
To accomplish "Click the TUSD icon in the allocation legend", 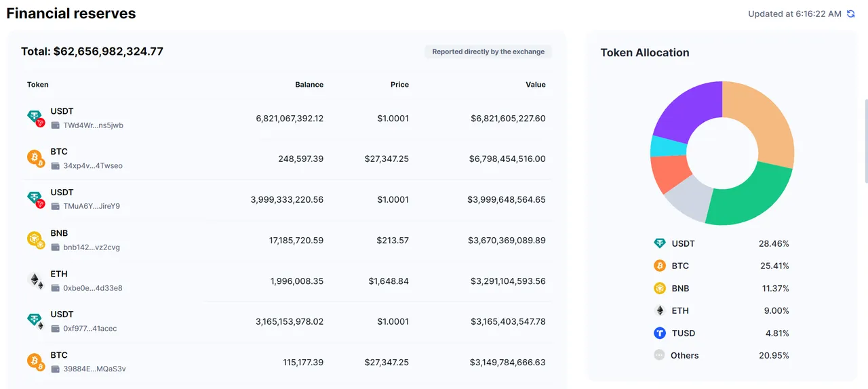I will (660, 333).
